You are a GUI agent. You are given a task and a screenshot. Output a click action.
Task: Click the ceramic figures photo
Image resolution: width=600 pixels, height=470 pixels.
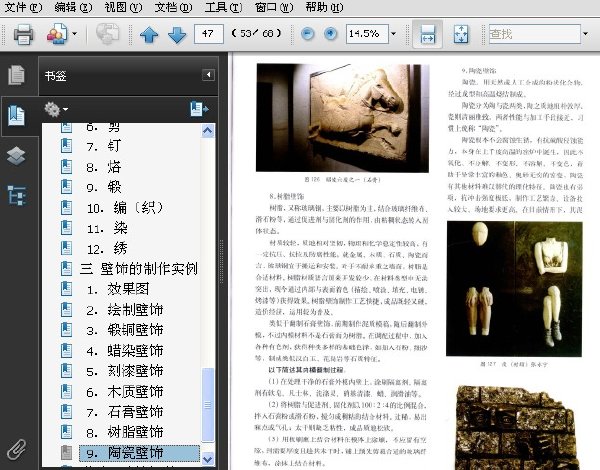pos(514,289)
